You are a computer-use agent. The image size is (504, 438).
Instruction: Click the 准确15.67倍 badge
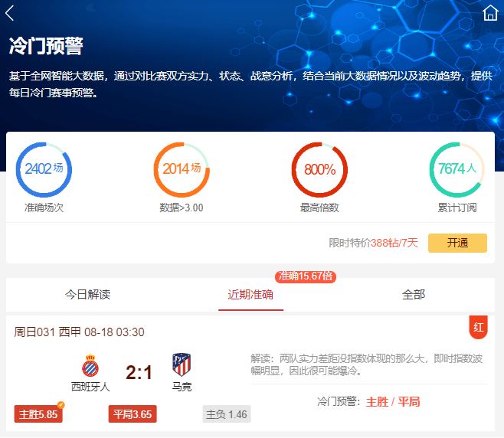(x=306, y=276)
